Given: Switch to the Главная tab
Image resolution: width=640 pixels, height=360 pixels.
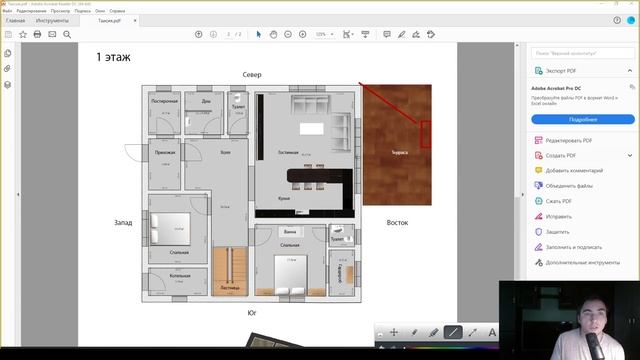Looking at the screenshot, I should point(16,20).
